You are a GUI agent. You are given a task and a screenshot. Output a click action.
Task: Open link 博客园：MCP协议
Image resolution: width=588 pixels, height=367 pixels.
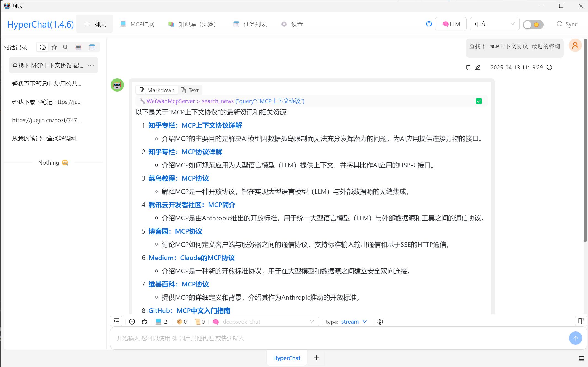coord(175,231)
